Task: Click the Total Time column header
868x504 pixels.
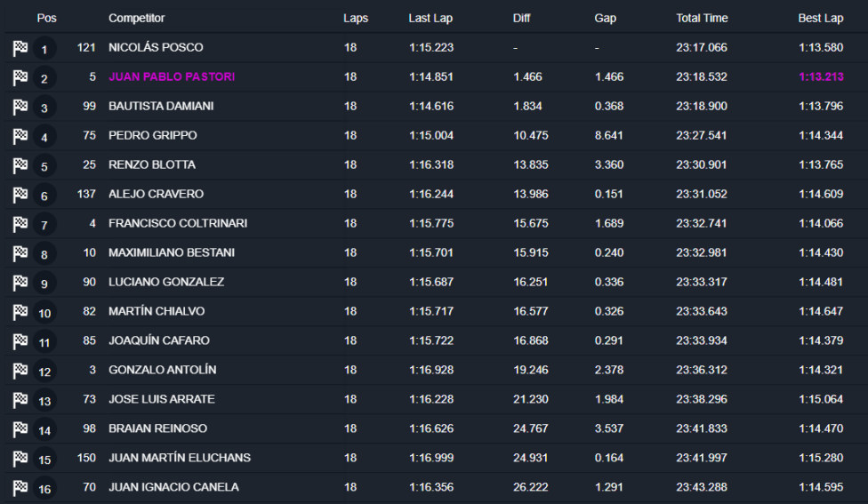Action: point(701,18)
